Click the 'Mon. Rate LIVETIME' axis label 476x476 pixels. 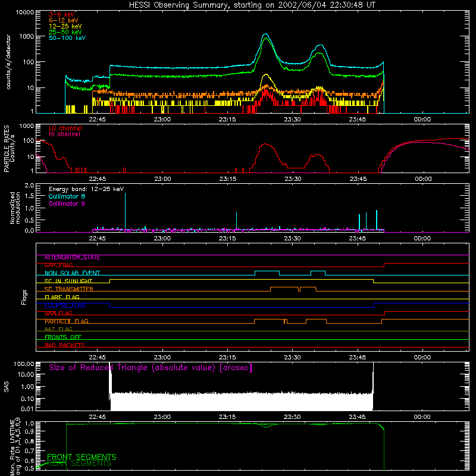click(x=12, y=447)
